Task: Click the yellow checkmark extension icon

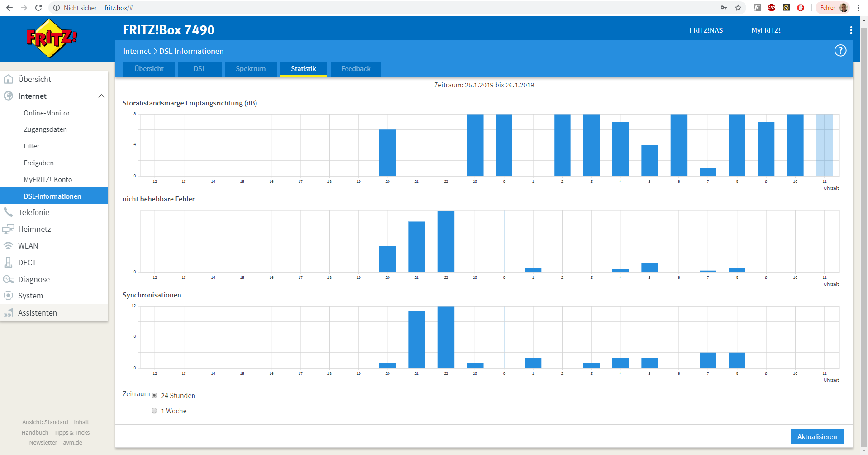Action: (x=786, y=8)
